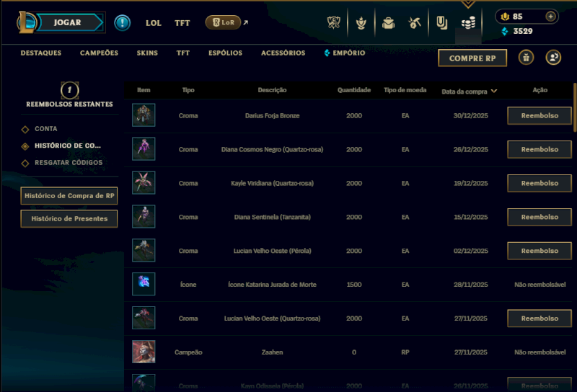Click the RP currency cell for Zaahen
This screenshot has height=392, width=577.
[x=405, y=352]
